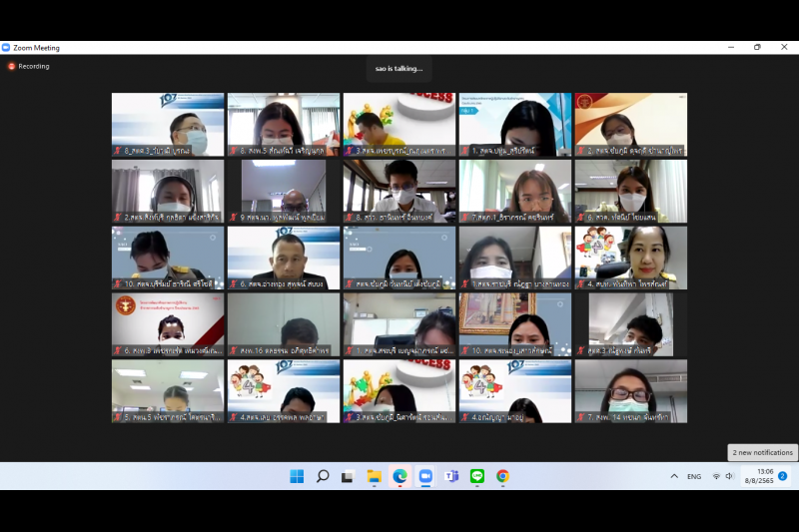The height and width of the screenshot is (532, 799).
Task: Click the taskbar Search magnifier icon
Action: click(x=323, y=476)
